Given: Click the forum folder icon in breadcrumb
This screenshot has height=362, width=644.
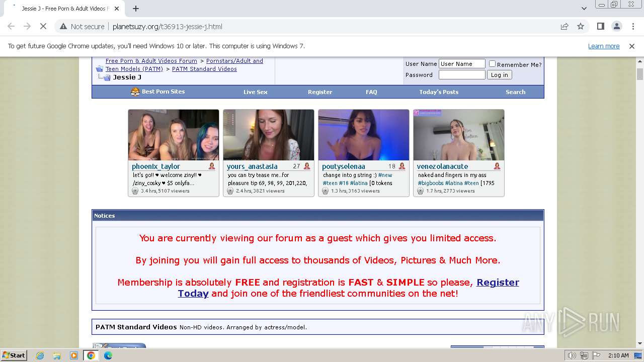Looking at the screenshot, I should click(x=100, y=69).
